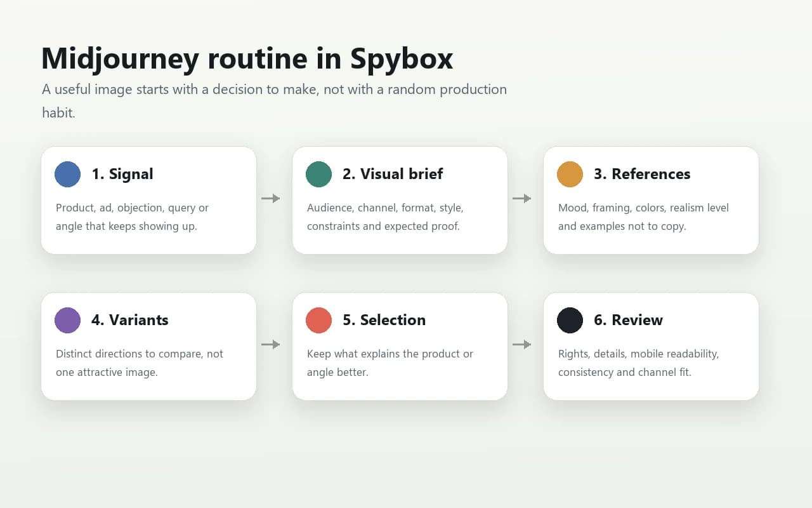Select the "5. Selection" heading
This screenshot has width=812, height=508.
[x=384, y=320]
